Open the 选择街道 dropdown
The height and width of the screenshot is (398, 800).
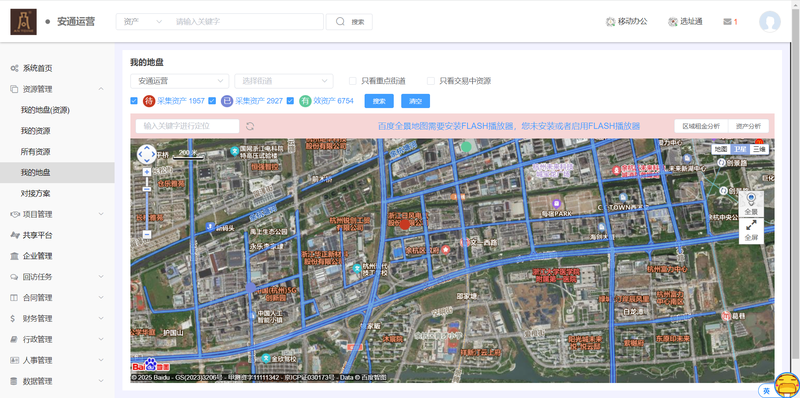pos(284,81)
